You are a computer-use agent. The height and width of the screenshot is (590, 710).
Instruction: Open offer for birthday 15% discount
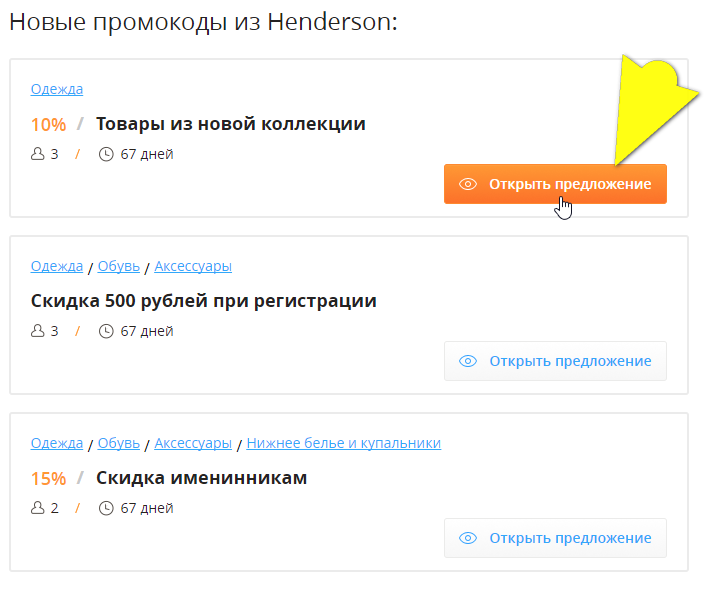tap(555, 538)
